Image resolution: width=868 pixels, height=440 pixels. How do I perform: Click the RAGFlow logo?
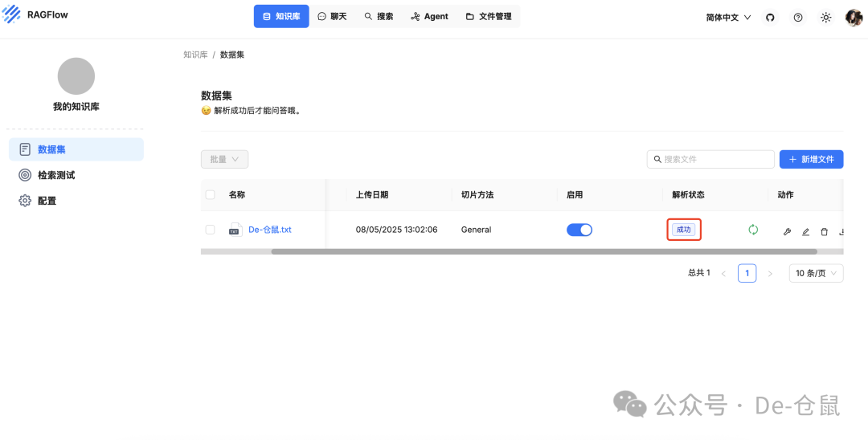(35, 14)
